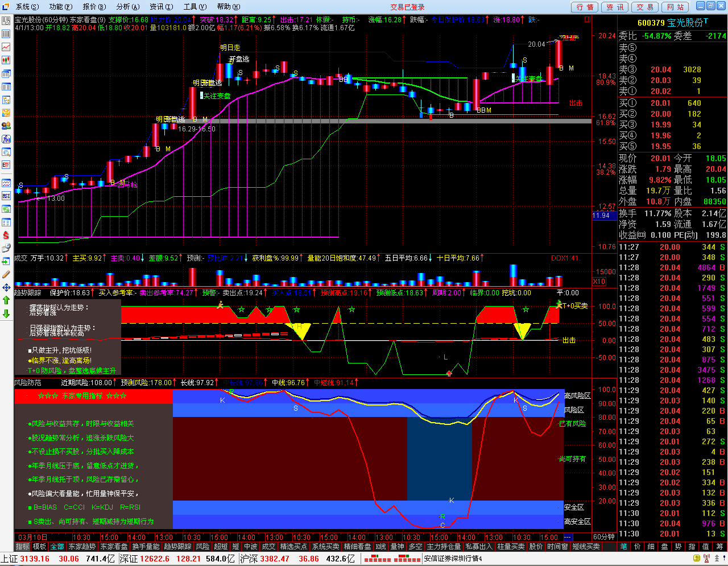The width and height of the screenshot is (728, 566).
Task: Select the 东家看盘 indicator tab
Action: 114,547
